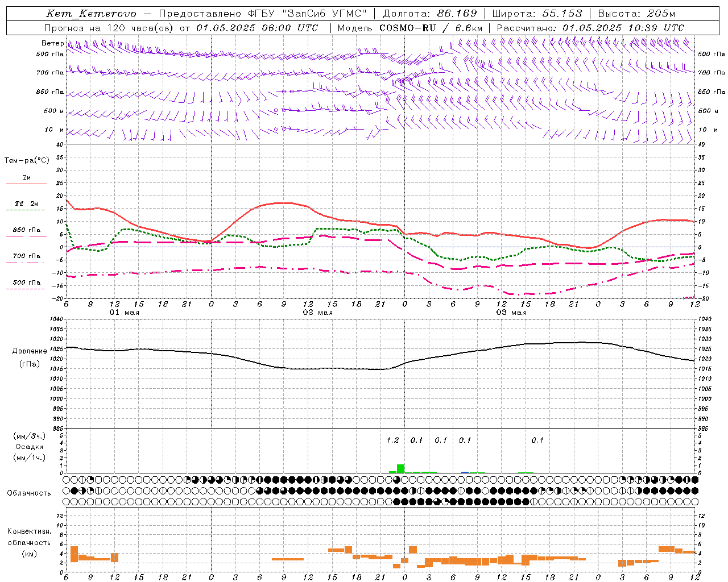Click the 'Тем-ра(°C)' temperature panel label
Image resolution: width=728 pixels, height=582 pixels.
point(27,160)
